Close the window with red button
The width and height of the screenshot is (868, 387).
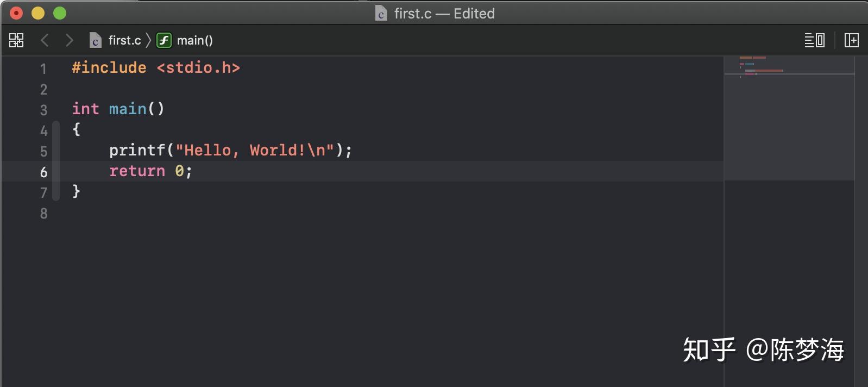[16, 13]
